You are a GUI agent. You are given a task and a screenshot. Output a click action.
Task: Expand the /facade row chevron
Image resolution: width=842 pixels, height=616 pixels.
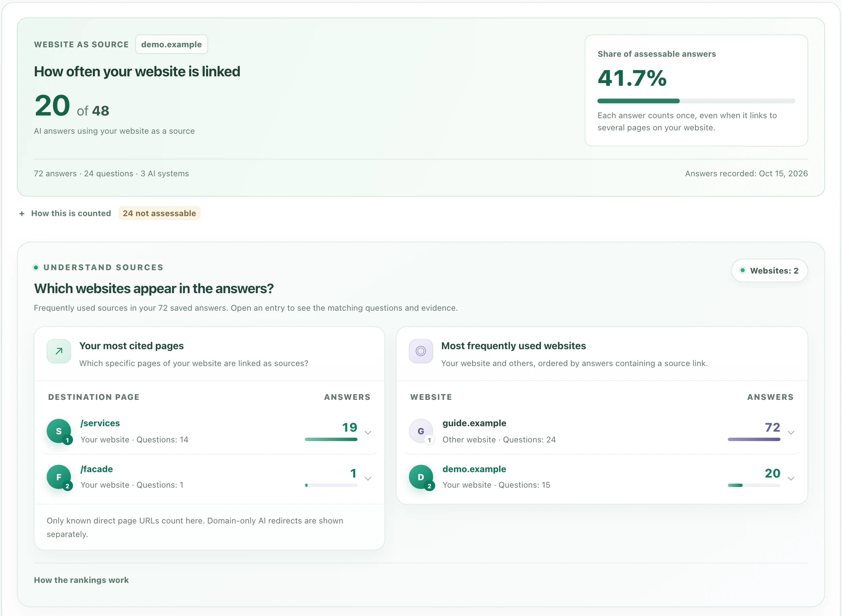368,479
